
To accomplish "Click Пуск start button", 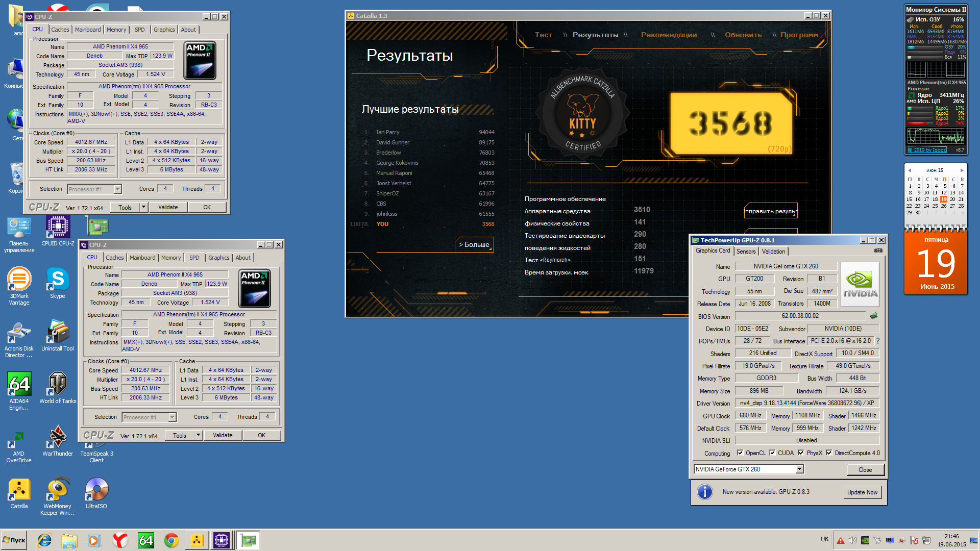I will click(x=14, y=540).
